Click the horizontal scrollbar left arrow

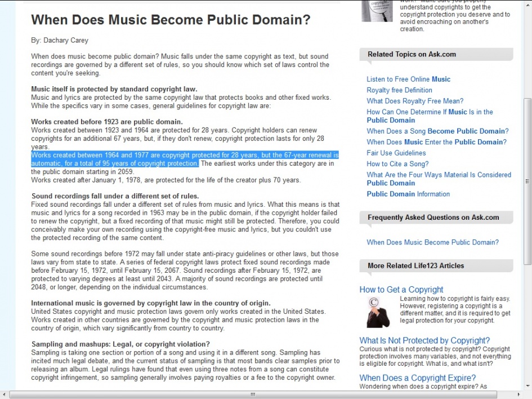pyautogui.click(x=5, y=394)
